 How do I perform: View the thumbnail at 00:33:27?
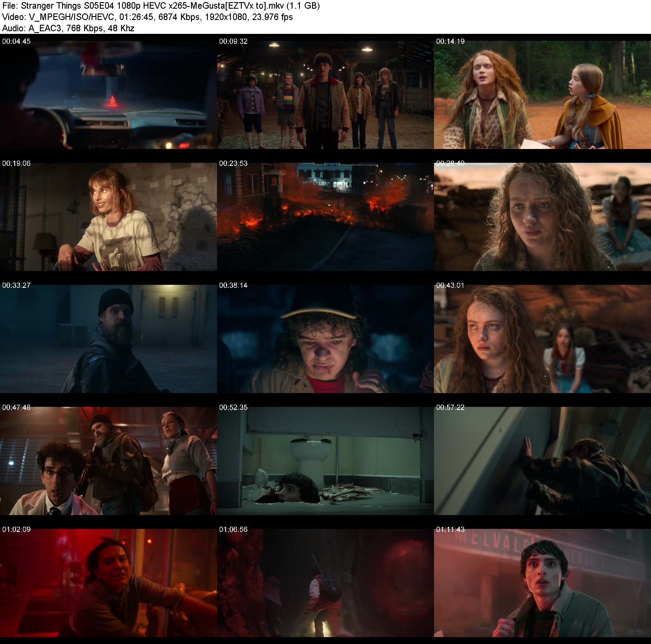(108, 339)
